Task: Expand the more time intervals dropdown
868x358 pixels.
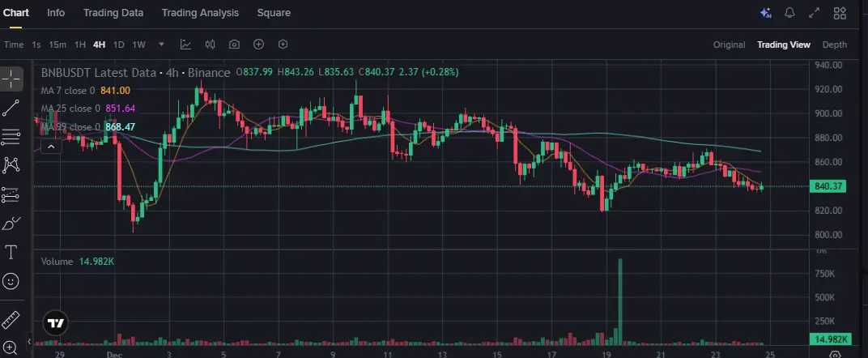Action: tap(162, 45)
